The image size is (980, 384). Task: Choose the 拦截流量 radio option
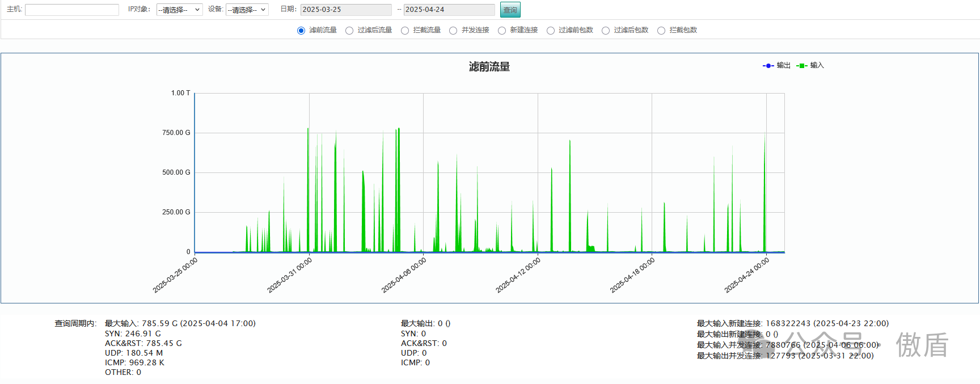[x=405, y=31]
